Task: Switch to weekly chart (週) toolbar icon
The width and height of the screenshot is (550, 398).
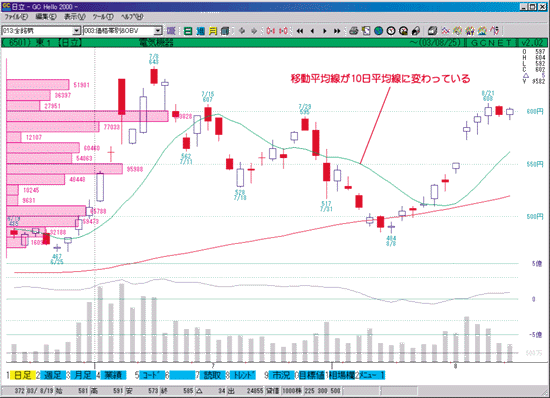Action: 200,31
